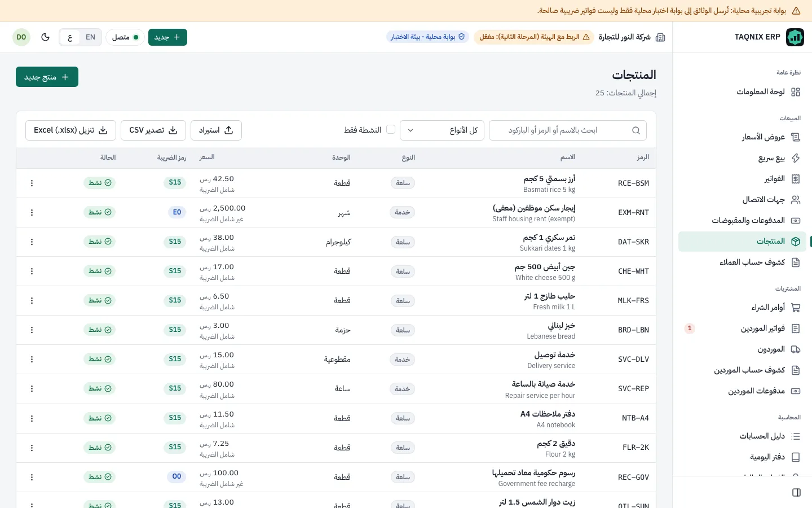Click the TAQNIX ERP logo icon
Screen dimensions: 812x508
[x=795, y=37]
